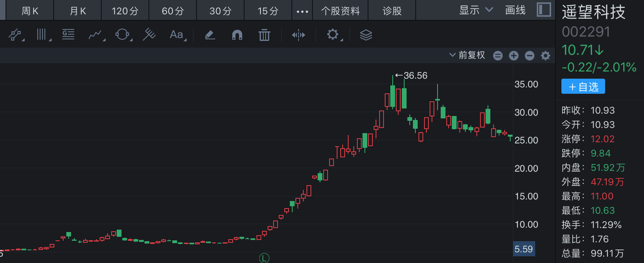Select the ellipse shape drawing tool
Viewport: 644px width, 263px height.
pos(122,35)
